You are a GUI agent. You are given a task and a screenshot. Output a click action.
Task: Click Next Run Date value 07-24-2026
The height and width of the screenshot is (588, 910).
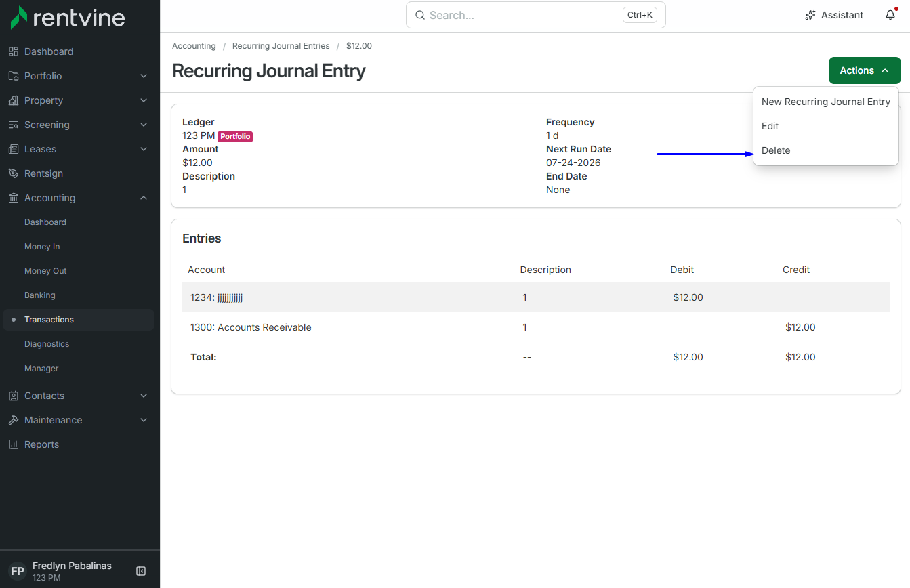point(573,163)
